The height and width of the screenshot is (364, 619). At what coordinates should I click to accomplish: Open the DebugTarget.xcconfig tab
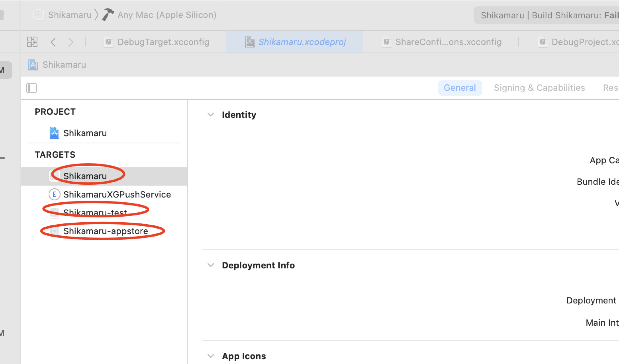(163, 42)
